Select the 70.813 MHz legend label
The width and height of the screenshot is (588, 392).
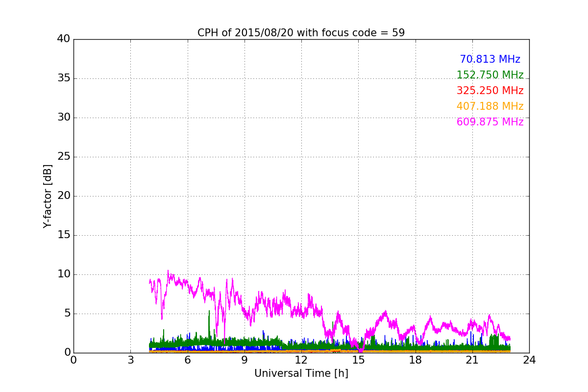(490, 59)
